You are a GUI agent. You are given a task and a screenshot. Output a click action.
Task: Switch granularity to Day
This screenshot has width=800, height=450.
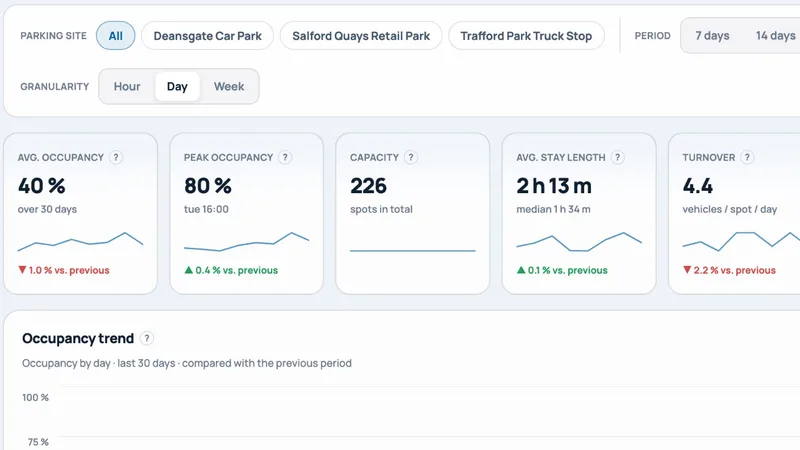(177, 87)
